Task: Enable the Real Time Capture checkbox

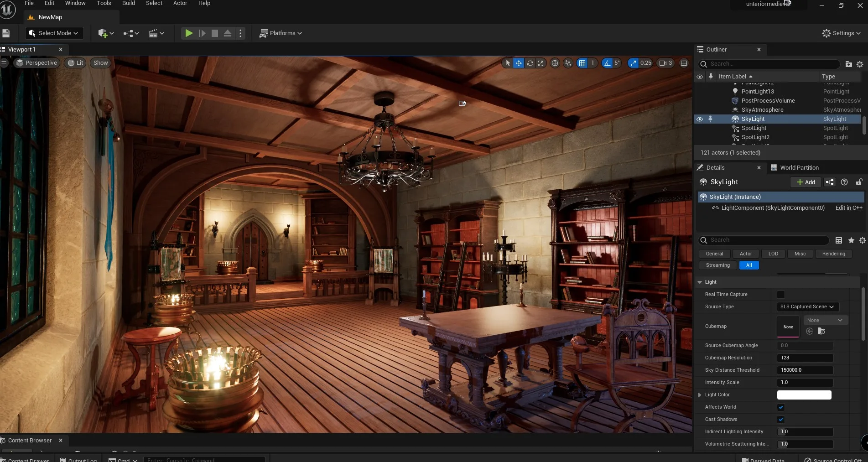Action: [780, 295]
